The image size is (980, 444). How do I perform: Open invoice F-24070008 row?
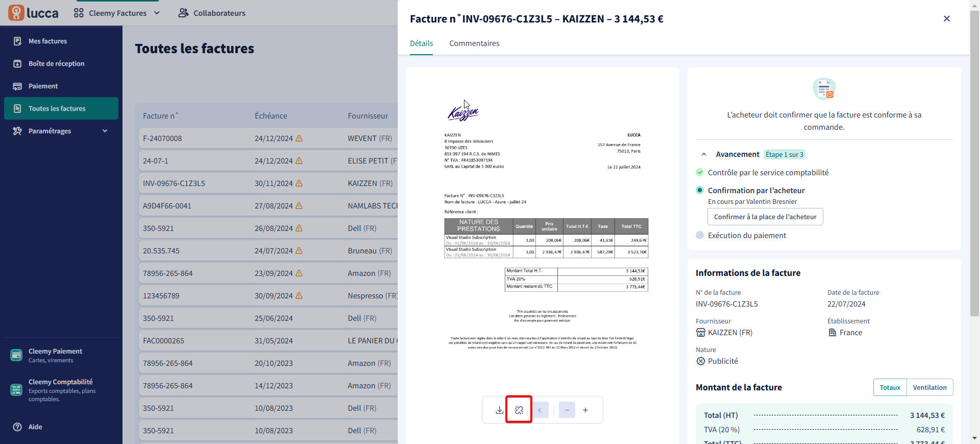pyautogui.click(x=268, y=138)
